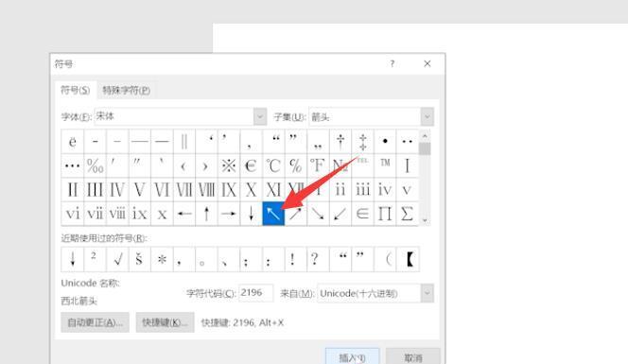Click the 插入 insert button

352,357
